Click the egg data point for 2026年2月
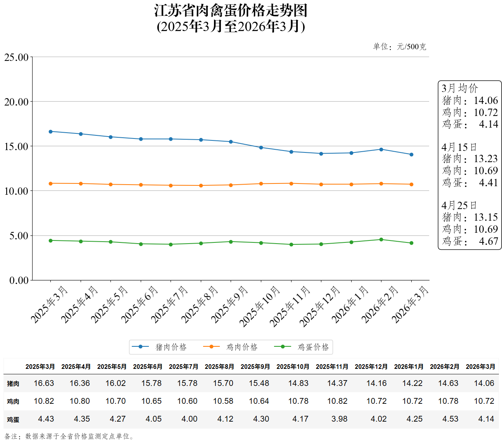Image resolution: width=502 pixels, height=448 pixels. pos(381,240)
